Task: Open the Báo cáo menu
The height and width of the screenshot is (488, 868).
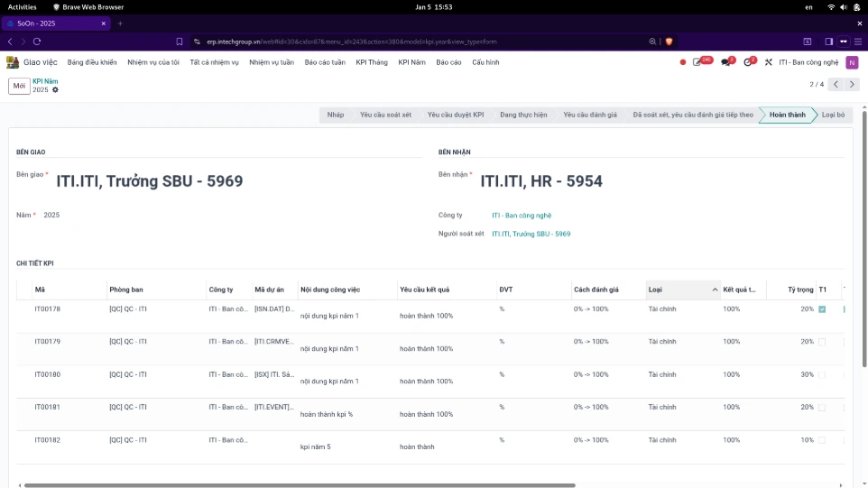Action: point(448,62)
